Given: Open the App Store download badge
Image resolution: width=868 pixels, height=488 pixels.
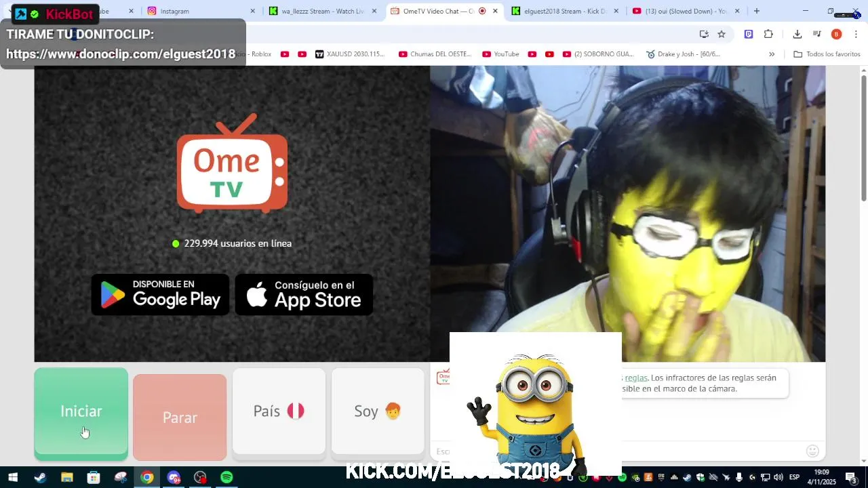Looking at the screenshot, I should point(304,294).
